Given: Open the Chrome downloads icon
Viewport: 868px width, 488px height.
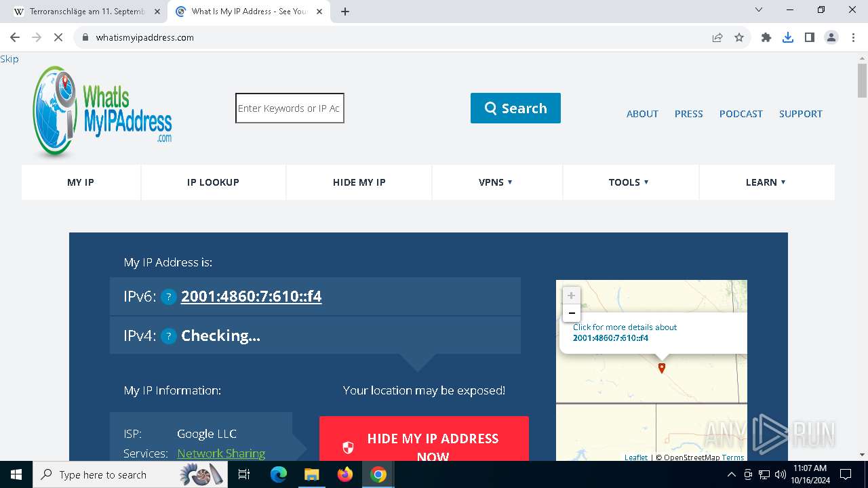Looking at the screenshot, I should (788, 37).
